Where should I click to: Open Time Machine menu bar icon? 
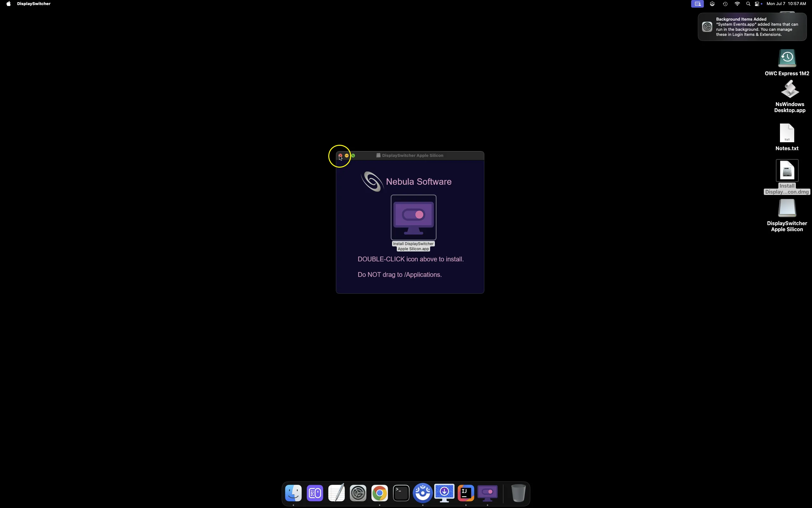725,4
